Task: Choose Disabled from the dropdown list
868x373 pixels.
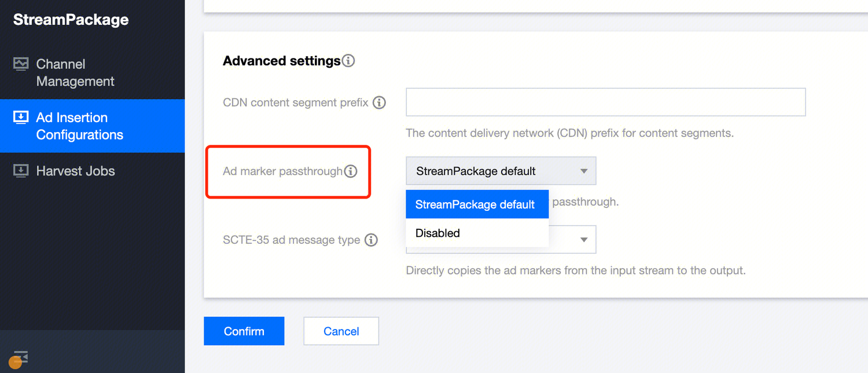Action: pyautogui.click(x=438, y=233)
